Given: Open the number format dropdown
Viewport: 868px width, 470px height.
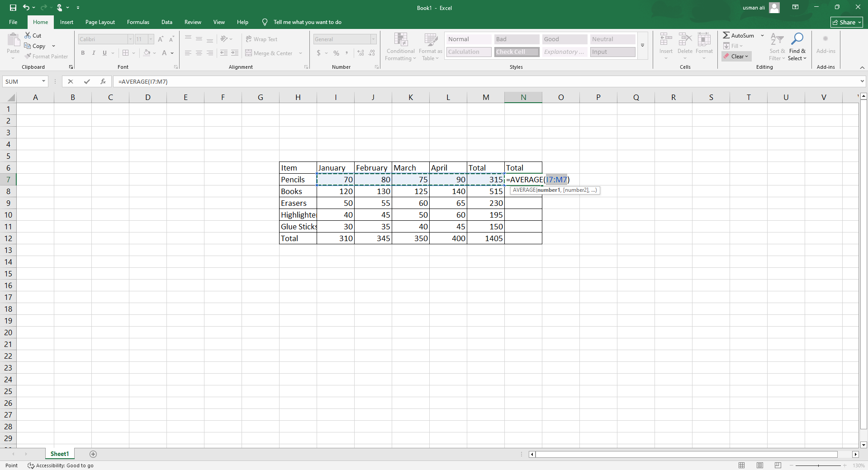Looking at the screenshot, I should [373, 39].
